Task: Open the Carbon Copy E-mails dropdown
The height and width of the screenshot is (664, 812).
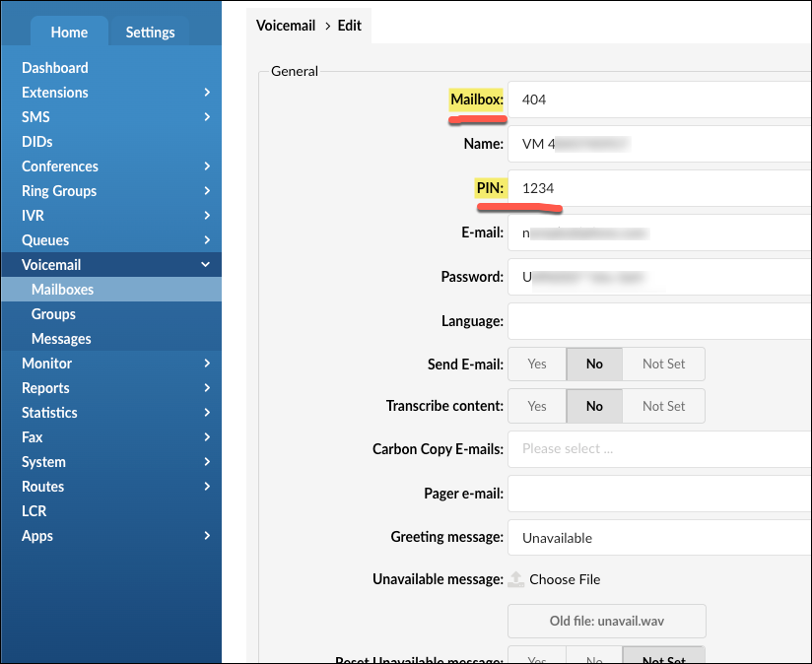Action: pyautogui.click(x=658, y=448)
